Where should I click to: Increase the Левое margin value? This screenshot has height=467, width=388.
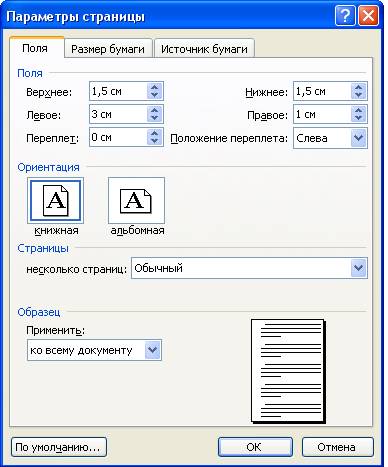tap(154, 110)
